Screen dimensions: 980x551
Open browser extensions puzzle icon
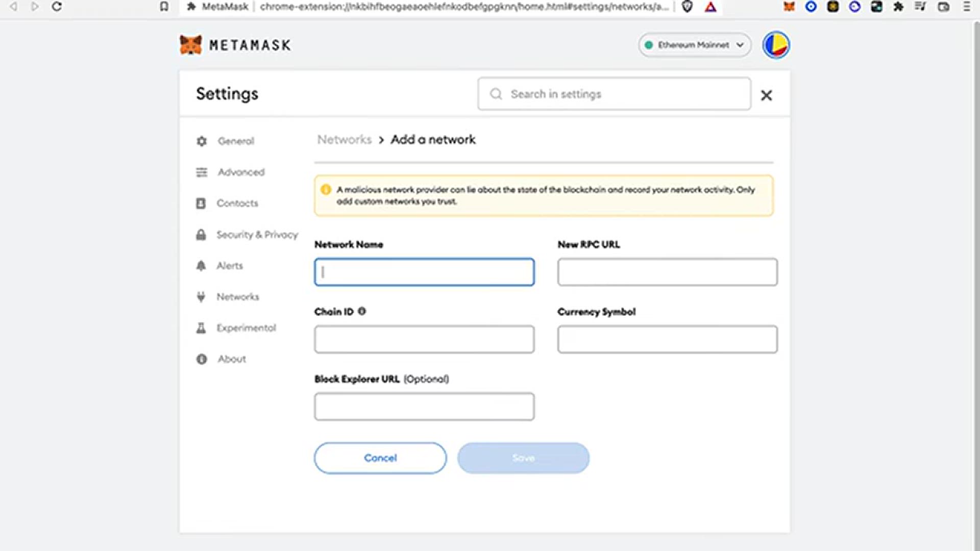coord(898,7)
